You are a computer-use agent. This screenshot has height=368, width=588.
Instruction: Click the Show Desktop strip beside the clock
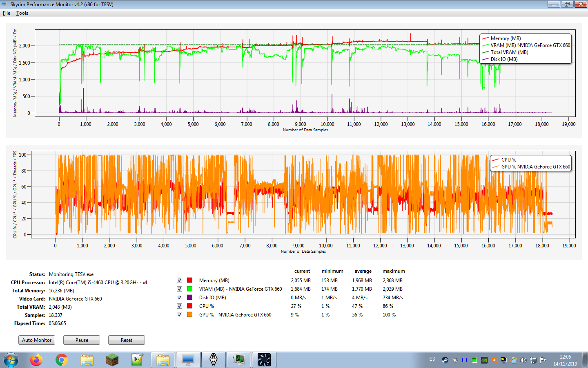coord(585,360)
